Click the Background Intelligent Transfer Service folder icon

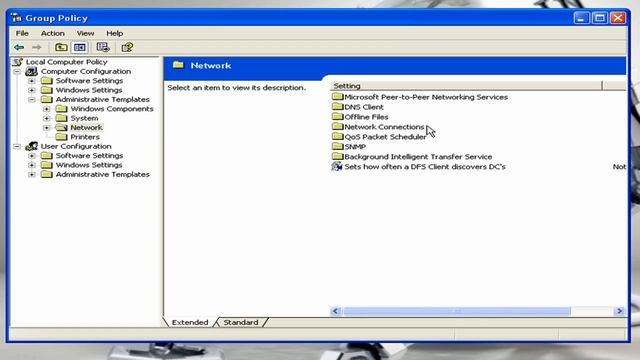click(x=338, y=156)
